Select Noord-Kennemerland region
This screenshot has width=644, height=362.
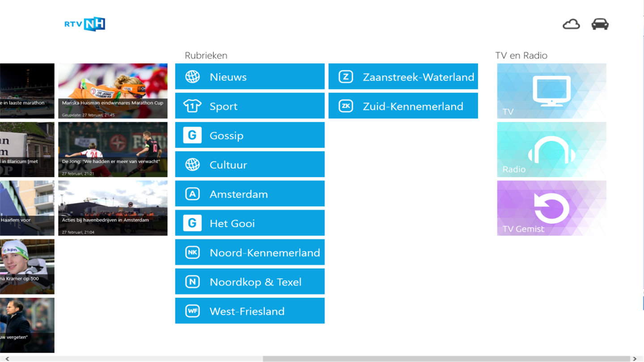coord(250,253)
